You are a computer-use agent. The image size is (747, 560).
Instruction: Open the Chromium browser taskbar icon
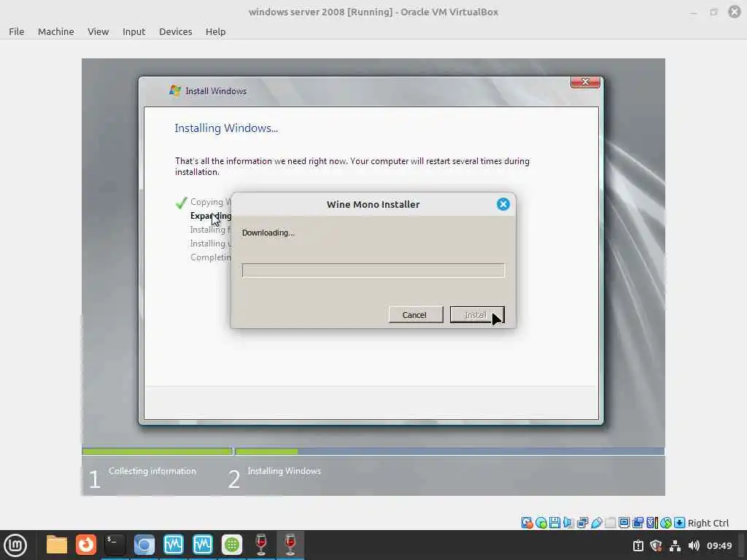point(144,545)
